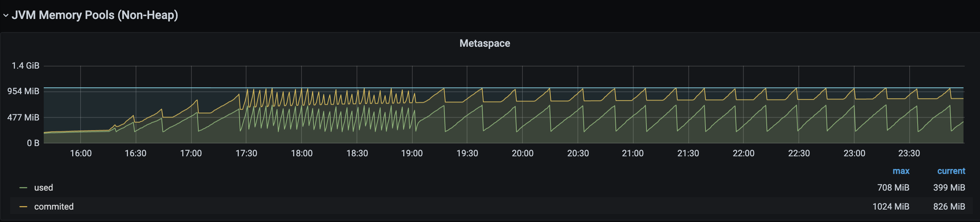Toggle the used series in legend
The height and width of the screenshot is (222, 980).
click(x=44, y=187)
